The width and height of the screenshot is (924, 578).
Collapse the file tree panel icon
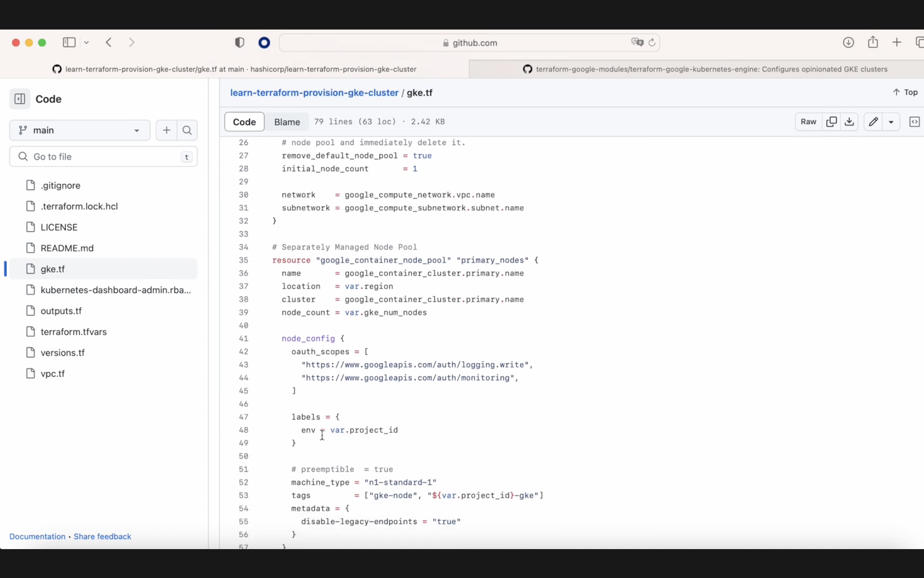pyautogui.click(x=19, y=99)
